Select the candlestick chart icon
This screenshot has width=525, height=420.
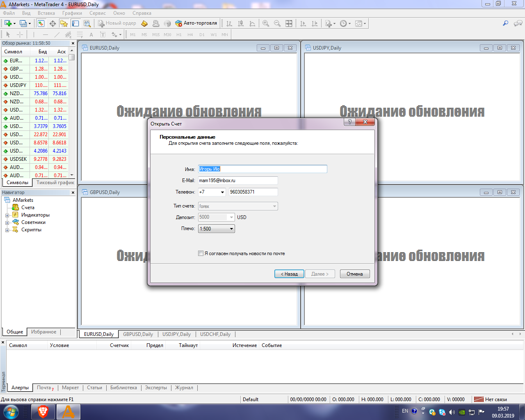241,23
